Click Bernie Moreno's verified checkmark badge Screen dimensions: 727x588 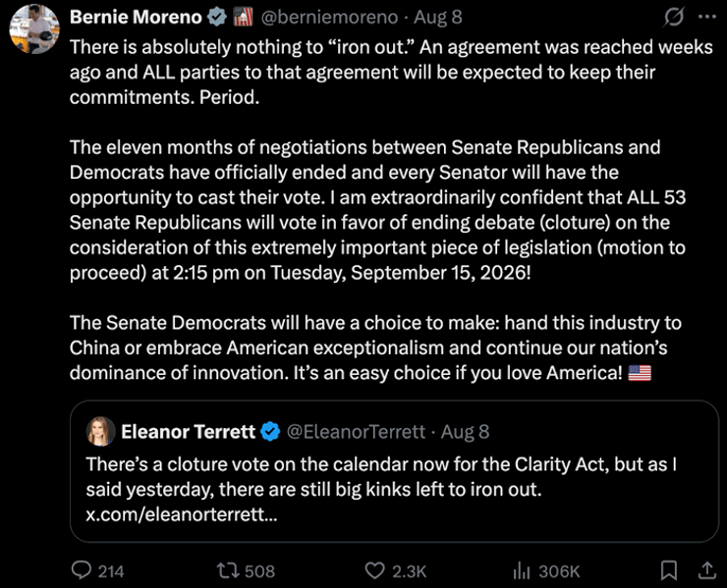point(216,17)
